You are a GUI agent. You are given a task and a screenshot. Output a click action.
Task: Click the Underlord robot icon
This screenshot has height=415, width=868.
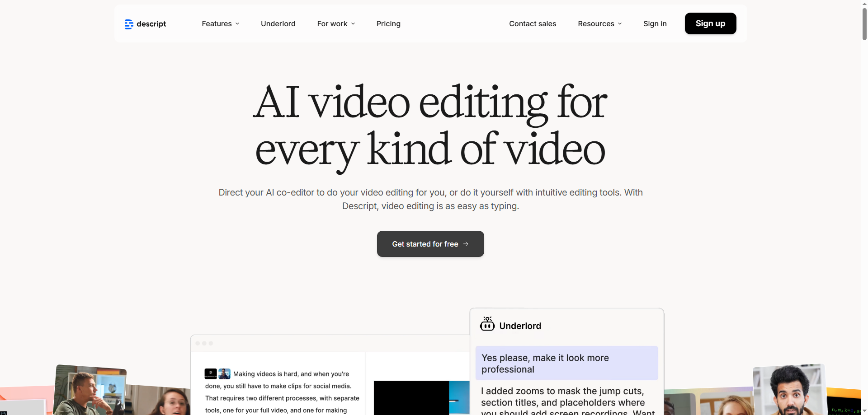click(x=487, y=324)
